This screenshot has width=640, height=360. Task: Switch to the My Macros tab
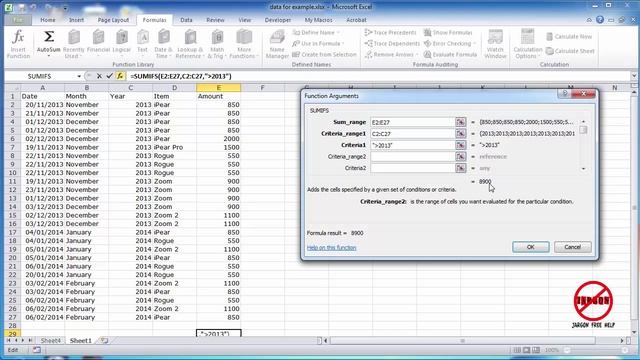(318, 20)
